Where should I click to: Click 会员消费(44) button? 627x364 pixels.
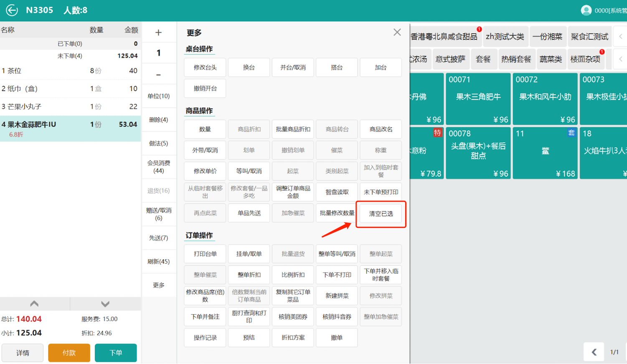[158, 167]
